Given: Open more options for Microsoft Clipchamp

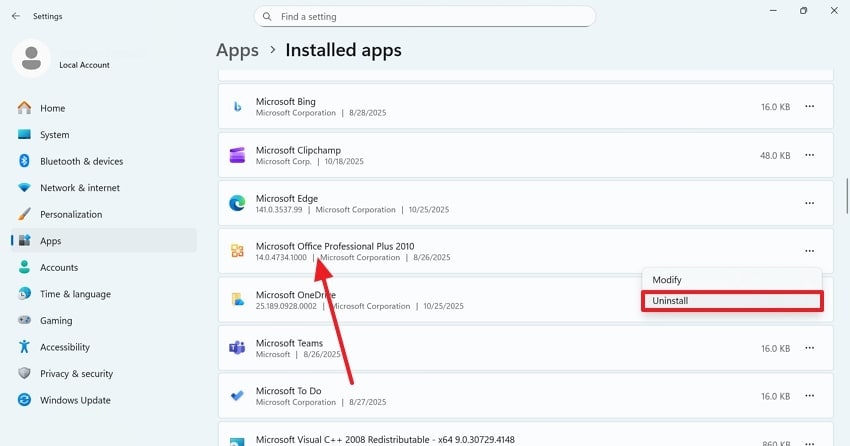Looking at the screenshot, I should tap(809, 155).
